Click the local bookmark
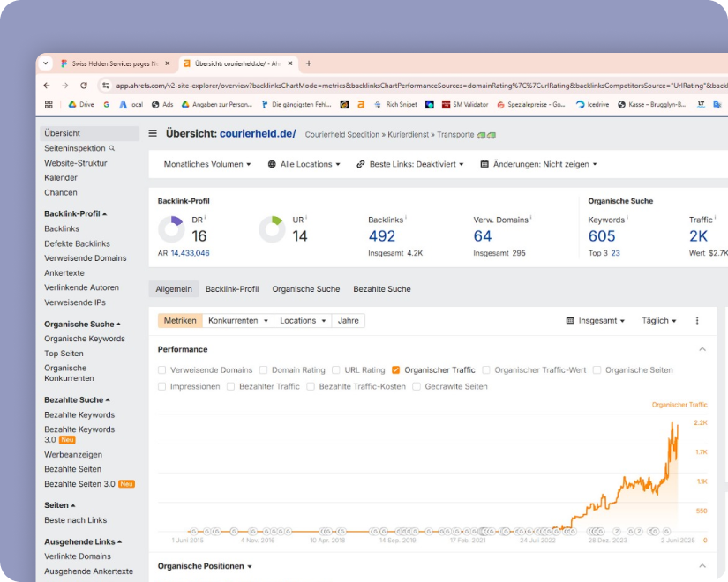 (x=131, y=104)
